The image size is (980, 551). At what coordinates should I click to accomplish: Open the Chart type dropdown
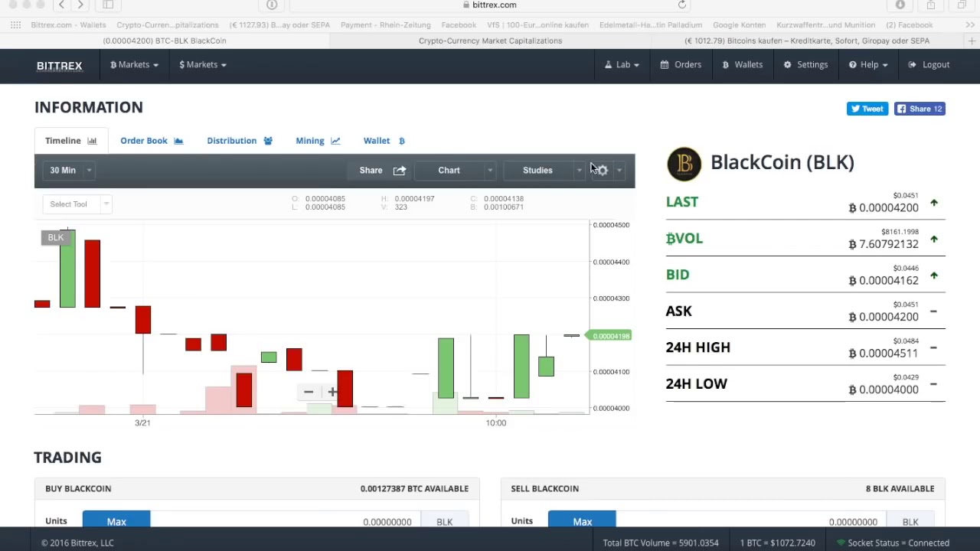456,171
